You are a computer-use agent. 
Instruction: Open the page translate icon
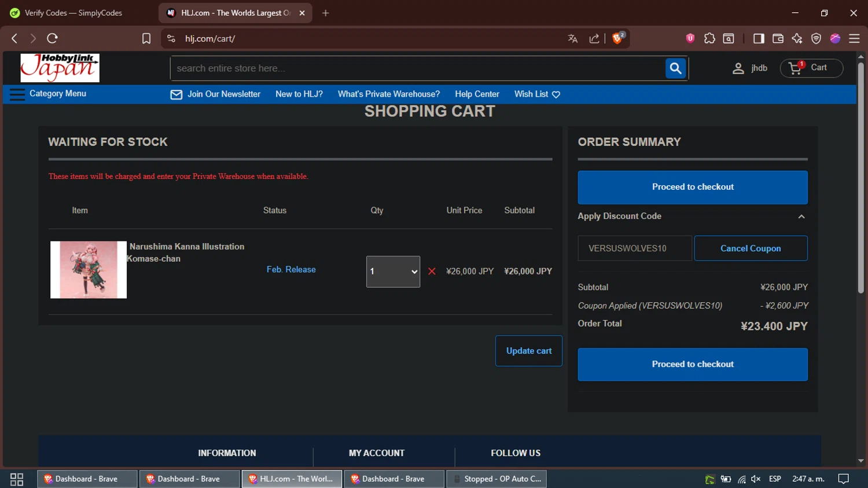[x=573, y=38]
